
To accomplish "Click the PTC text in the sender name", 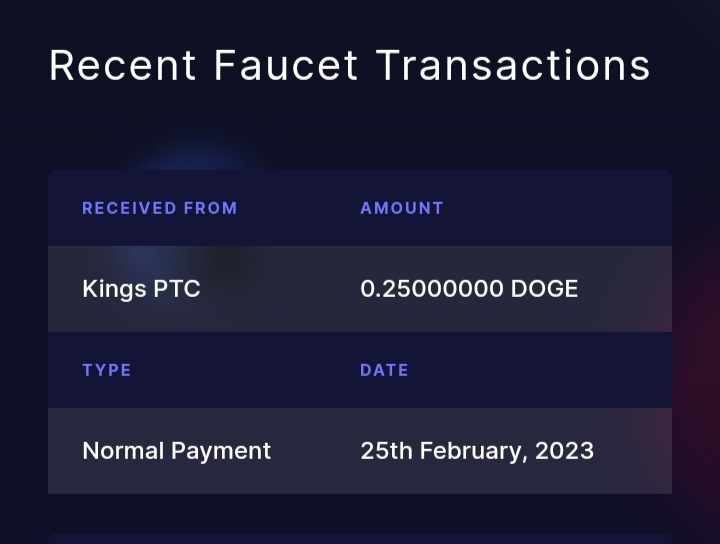I will [177, 289].
